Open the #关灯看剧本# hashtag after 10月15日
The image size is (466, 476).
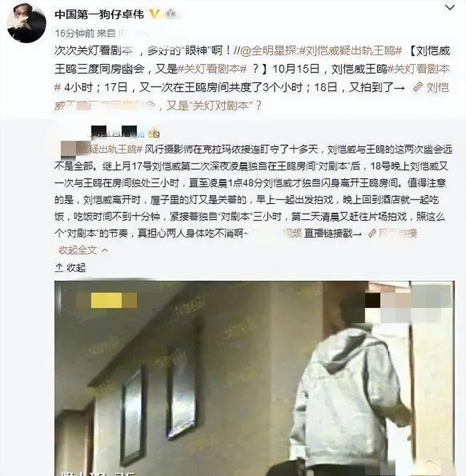(419, 69)
